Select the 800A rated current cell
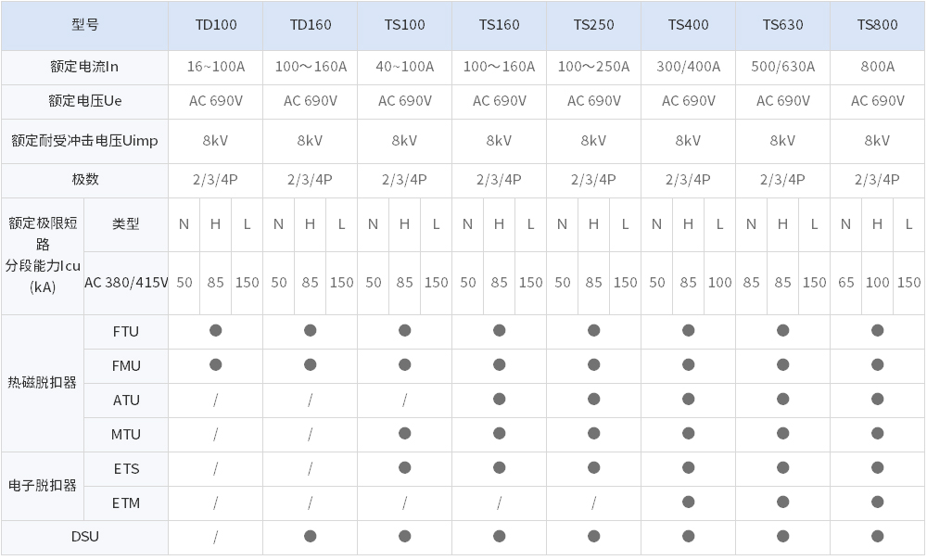Viewport: 927px width, 560px height. (877, 67)
